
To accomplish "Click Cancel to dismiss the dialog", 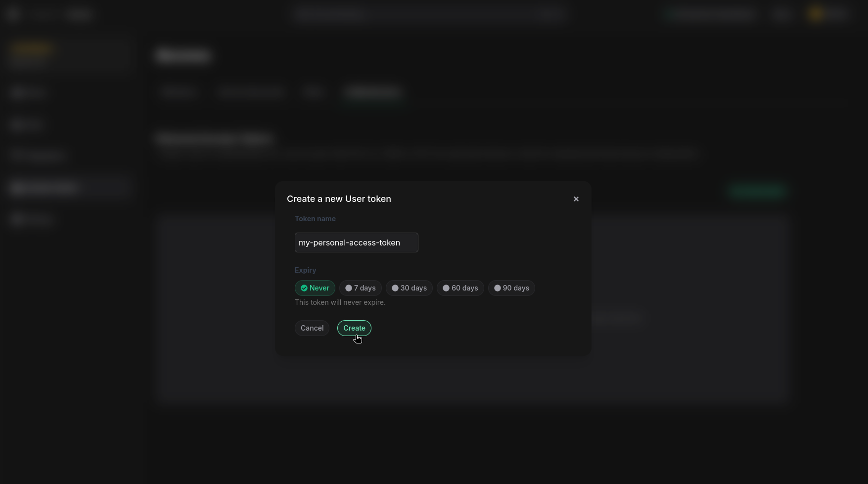I will (x=312, y=328).
